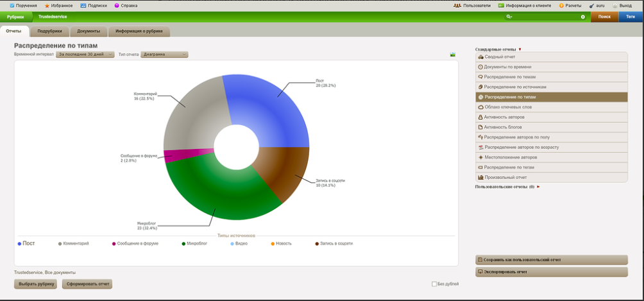Click the Комментарий 16 (22.5%) chart label
Viewport: 644px width, 301px height.
146,96
